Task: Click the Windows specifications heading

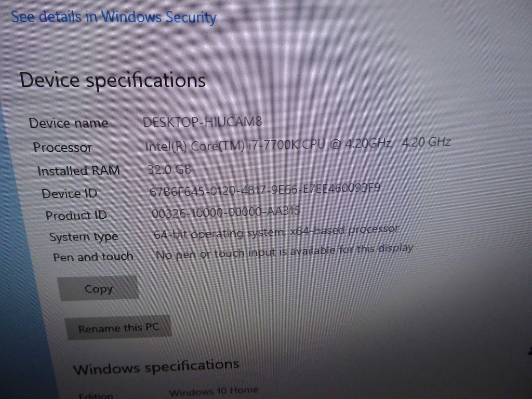Action: [x=156, y=366]
